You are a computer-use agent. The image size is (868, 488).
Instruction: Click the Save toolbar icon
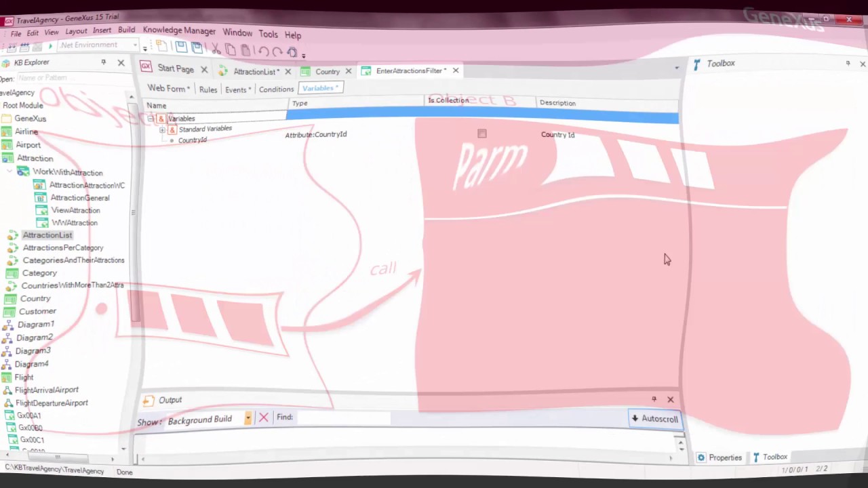coord(180,46)
